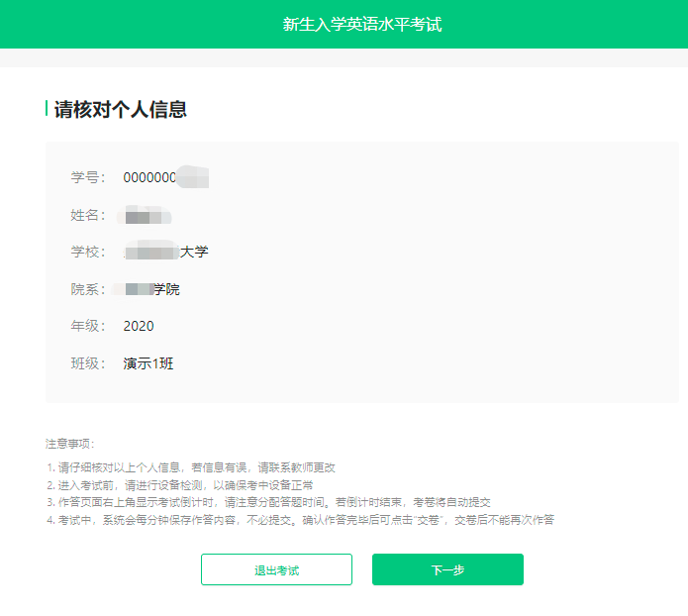Select the school value ending in 大学
This screenshot has width=688, height=616.
[x=166, y=252]
